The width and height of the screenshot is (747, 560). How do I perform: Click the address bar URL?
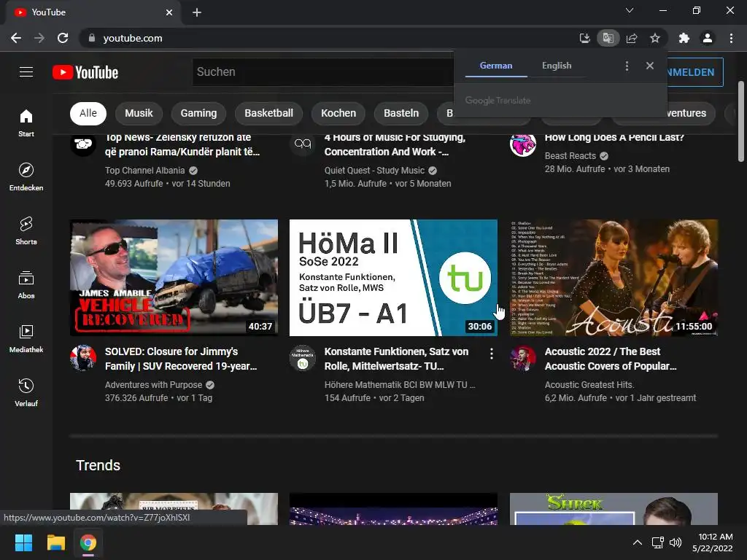133,38
